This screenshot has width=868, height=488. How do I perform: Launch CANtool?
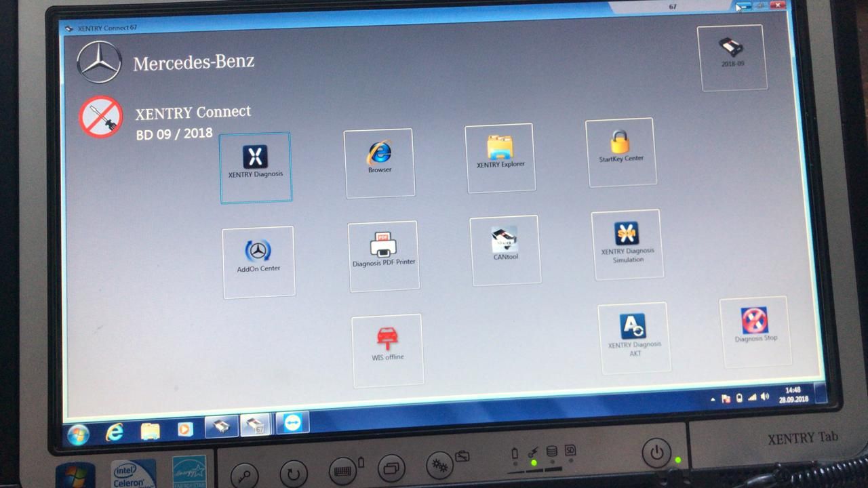click(505, 251)
